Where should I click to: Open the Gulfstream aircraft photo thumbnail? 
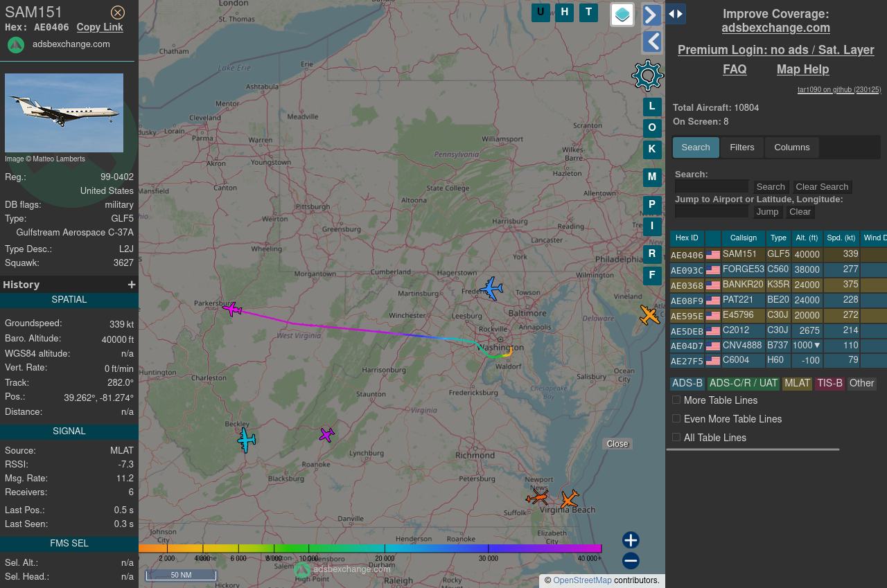(x=64, y=113)
